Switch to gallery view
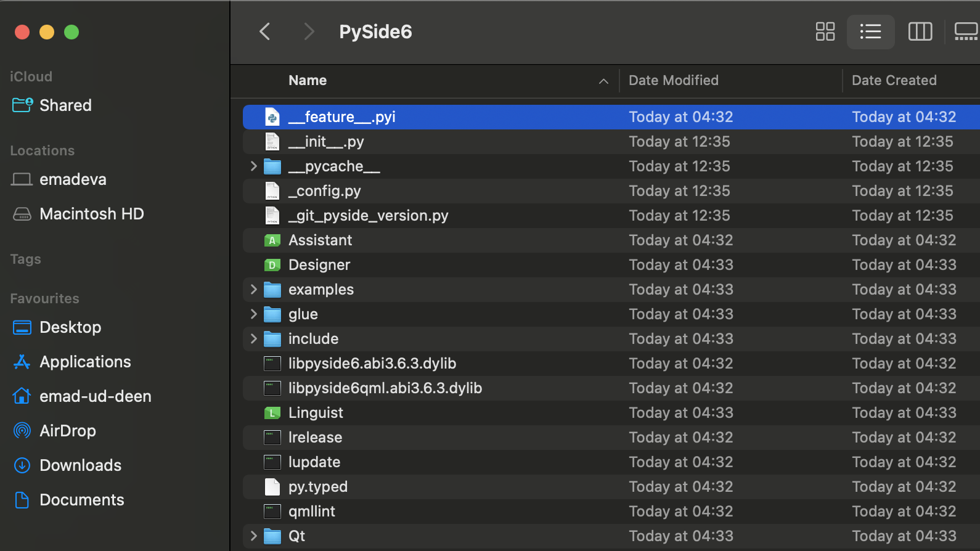The image size is (980, 551). pos(966,31)
